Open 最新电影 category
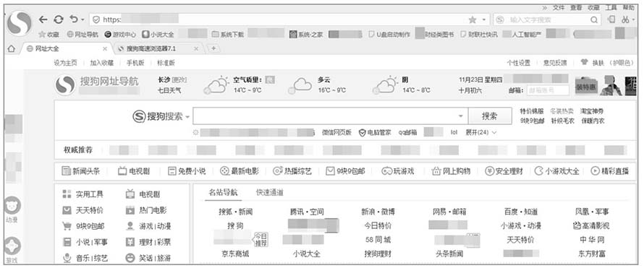644x268 pixels. pos(240,171)
